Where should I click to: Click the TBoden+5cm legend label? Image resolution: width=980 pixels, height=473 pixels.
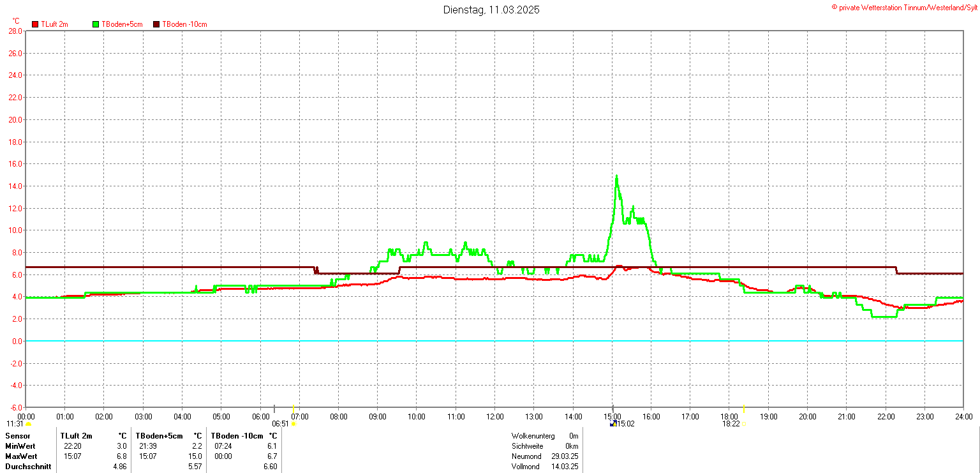[122, 24]
